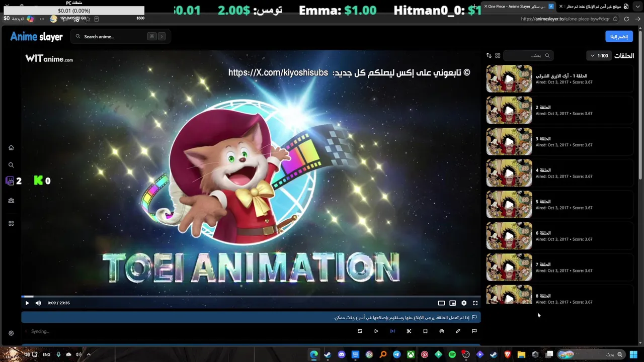Image resolution: width=644 pixels, height=362 pixels.
Task: Open Telegram from the taskbar
Action: [397, 354]
